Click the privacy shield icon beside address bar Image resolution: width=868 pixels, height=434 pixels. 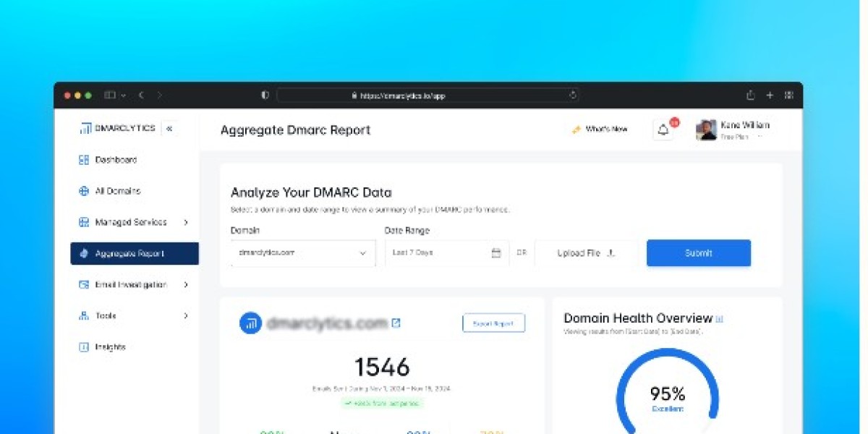click(265, 95)
